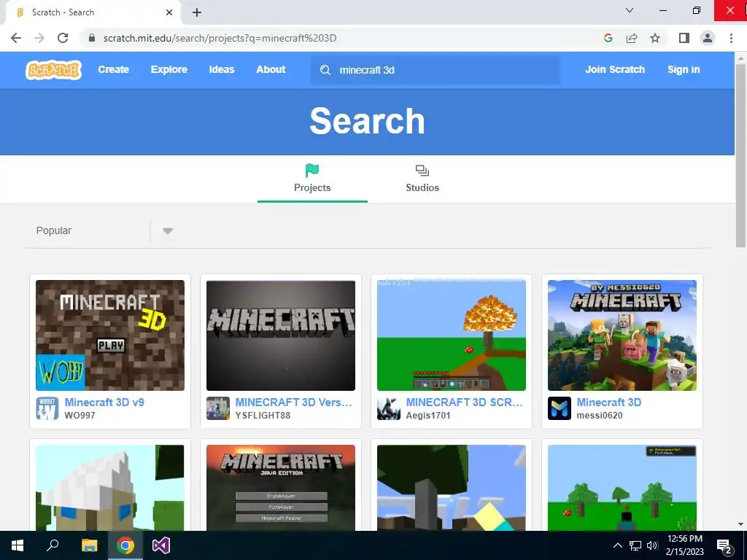747x560 pixels.
Task: Close the Scratch - Search tab
Action: pos(169,12)
